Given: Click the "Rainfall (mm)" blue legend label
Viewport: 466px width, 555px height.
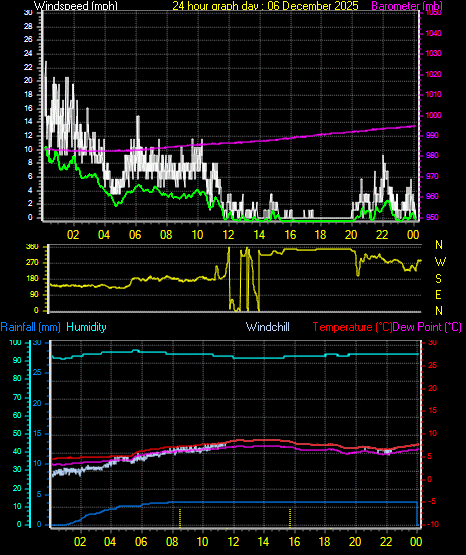Looking at the screenshot, I should [30, 327].
